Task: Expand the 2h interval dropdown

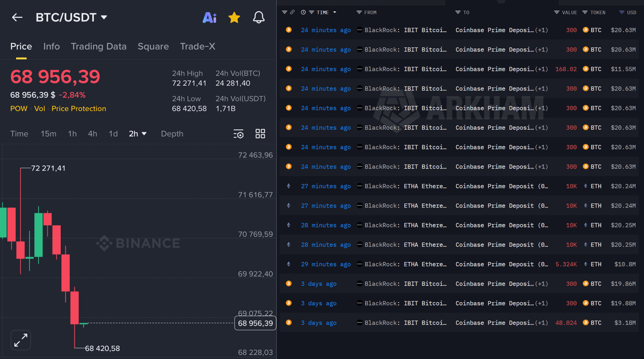Action: [x=138, y=134]
